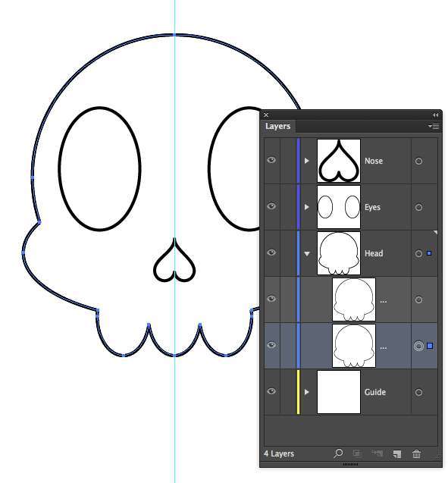Click Create New Layer icon
448x483 pixels.
(x=397, y=454)
